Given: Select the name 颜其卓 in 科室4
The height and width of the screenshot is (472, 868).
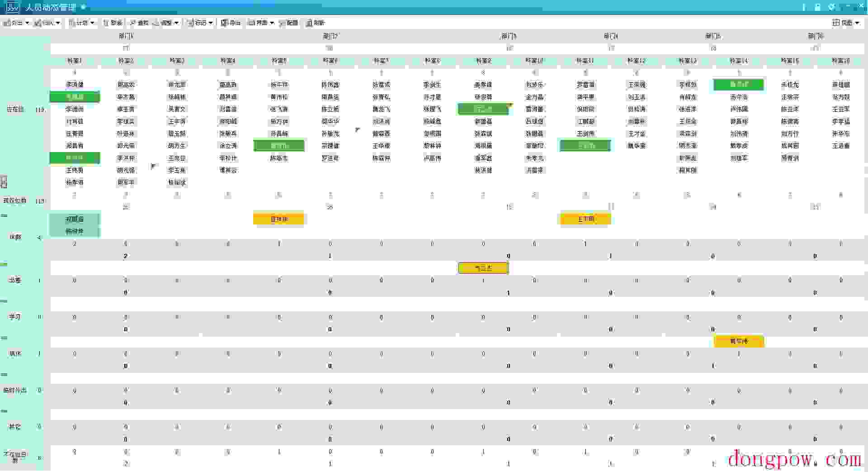Looking at the screenshot, I should pyautogui.click(x=228, y=97).
